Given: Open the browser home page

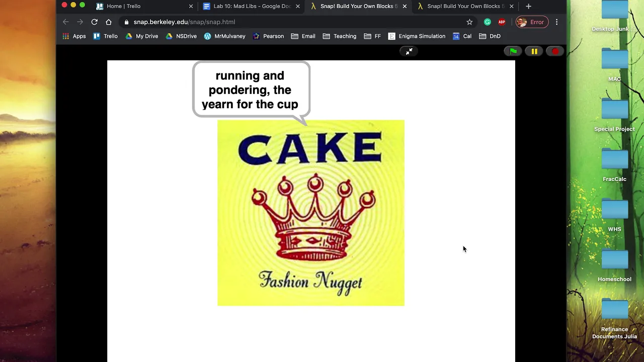Looking at the screenshot, I should point(109,22).
